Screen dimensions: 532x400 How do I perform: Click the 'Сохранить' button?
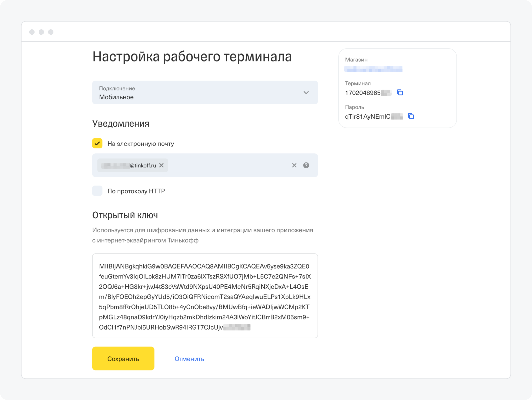pyautogui.click(x=123, y=359)
